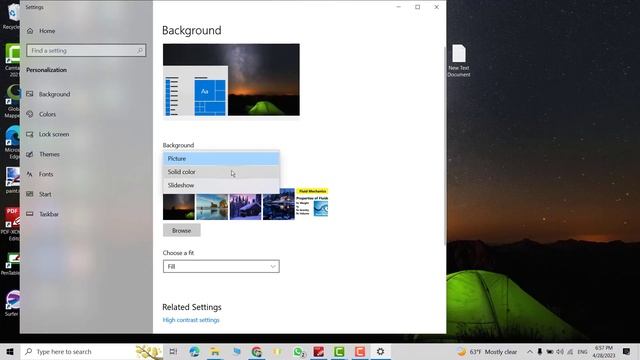Click the Settings window vertical scrollbar
The width and height of the screenshot is (640, 360).
pos(445,146)
